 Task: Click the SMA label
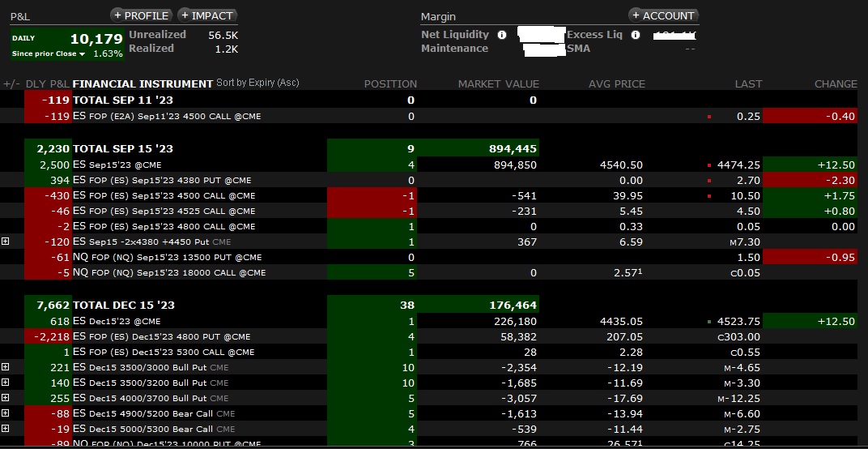(x=578, y=49)
